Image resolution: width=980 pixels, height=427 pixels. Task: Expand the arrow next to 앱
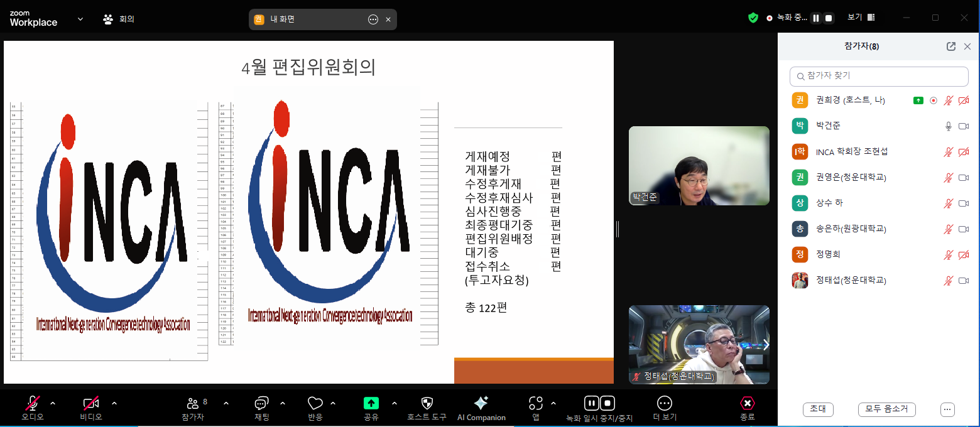553,403
